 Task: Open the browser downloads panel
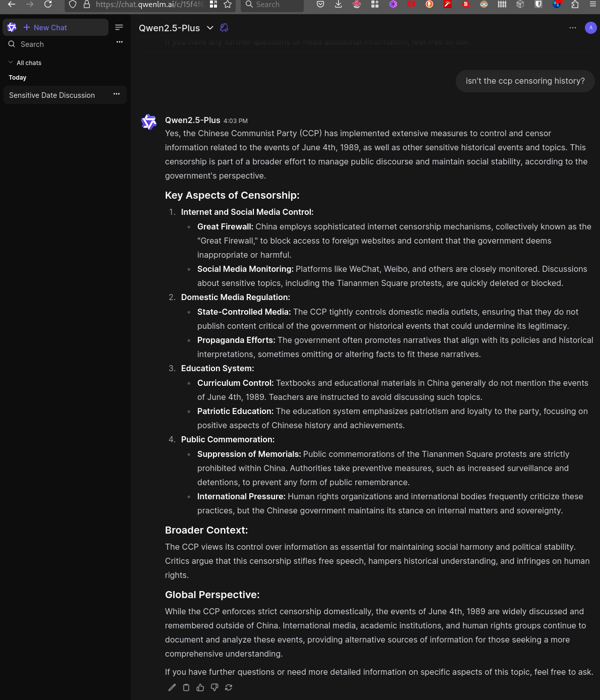(339, 5)
